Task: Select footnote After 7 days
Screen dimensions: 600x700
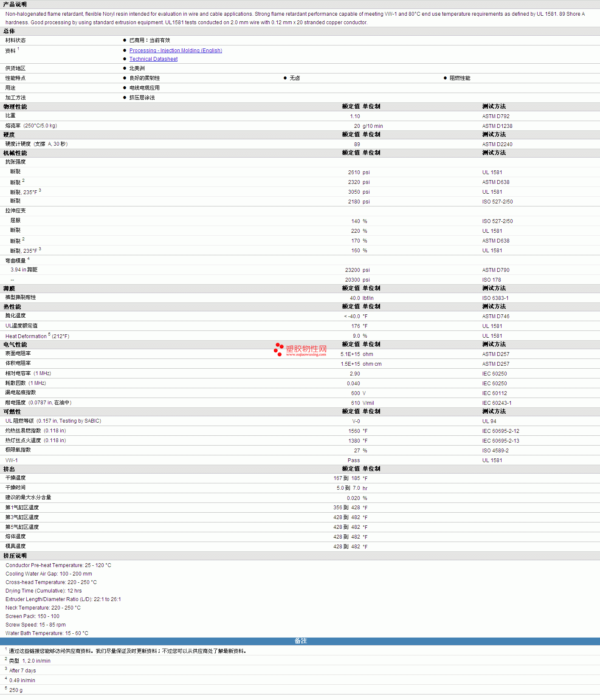Action: point(23,671)
